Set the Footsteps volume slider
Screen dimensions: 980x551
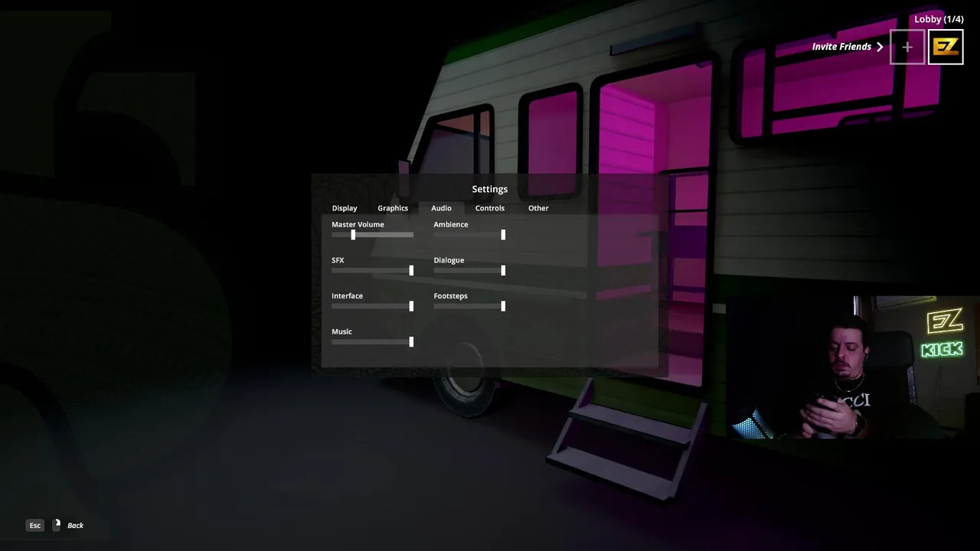pyautogui.click(x=469, y=306)
